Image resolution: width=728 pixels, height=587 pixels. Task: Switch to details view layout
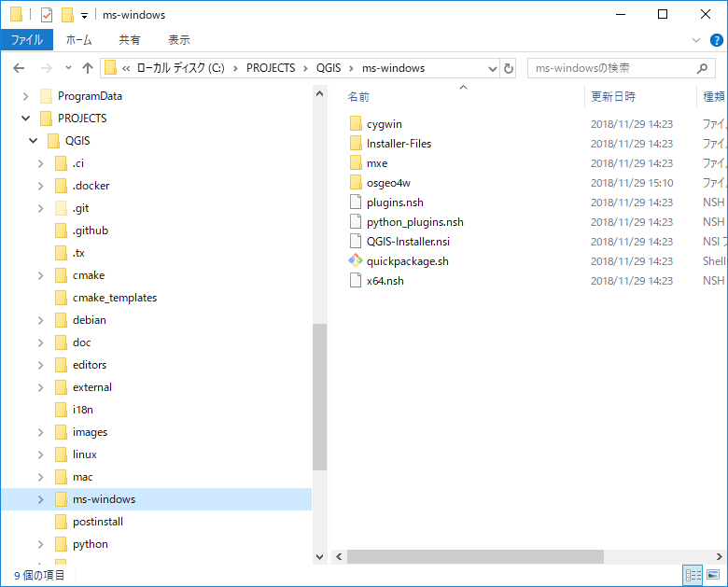click(693, 575)
